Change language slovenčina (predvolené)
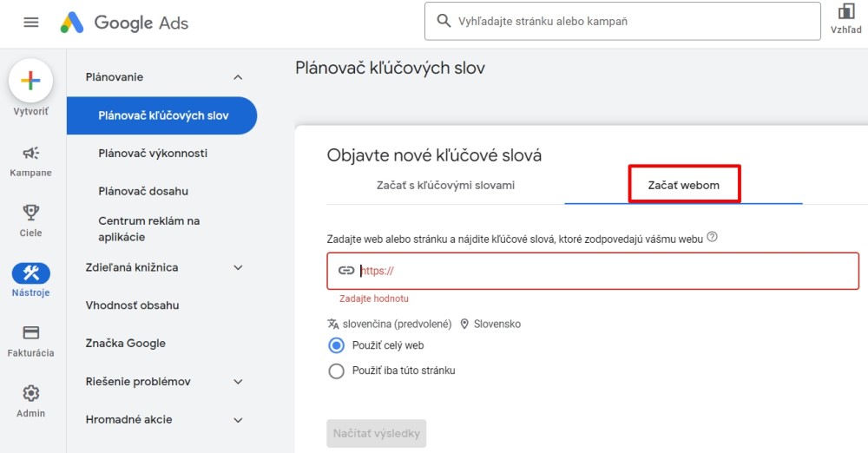This screenshot has height=453, width=868. (x=397, y=324)
